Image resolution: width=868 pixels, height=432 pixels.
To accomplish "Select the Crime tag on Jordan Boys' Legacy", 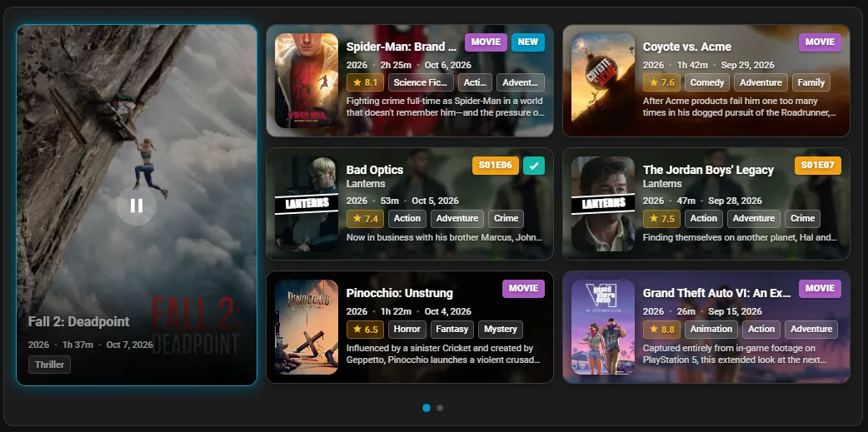I will coord(803,218).
